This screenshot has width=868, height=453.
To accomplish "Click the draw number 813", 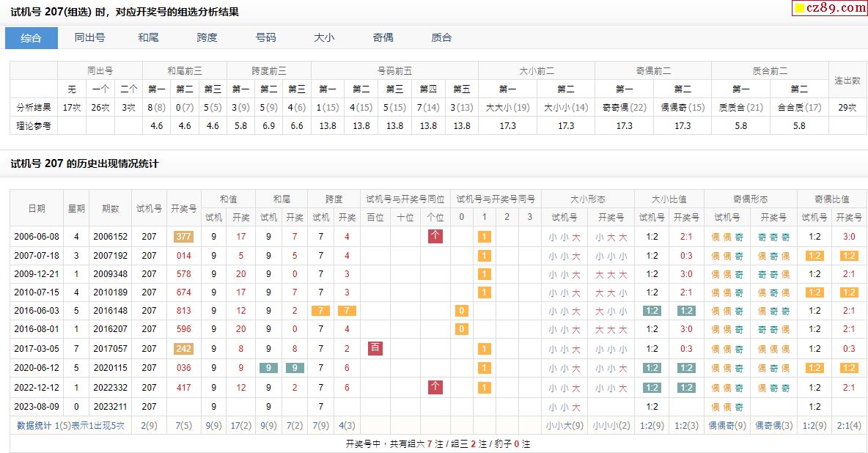I will pyautogui.click(x=184, y=311).
